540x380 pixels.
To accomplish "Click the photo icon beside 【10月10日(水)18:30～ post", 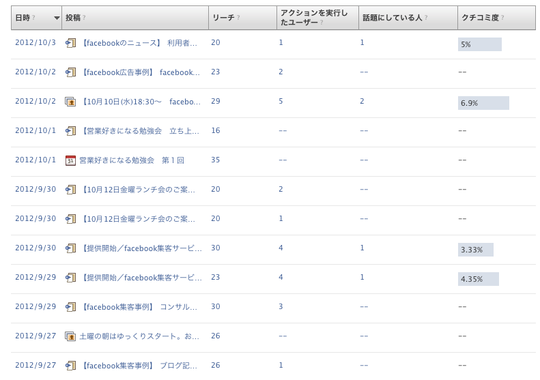I will tap(71, 102).
